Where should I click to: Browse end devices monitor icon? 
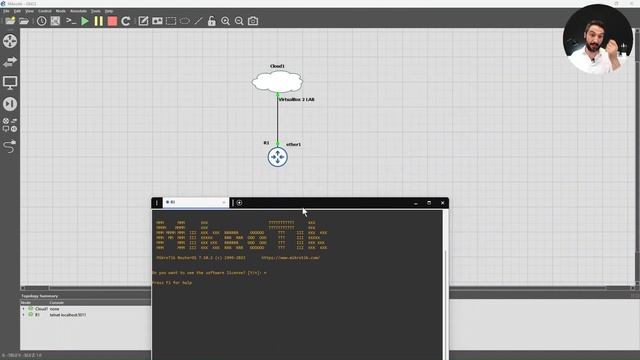[x=10, y=83]
